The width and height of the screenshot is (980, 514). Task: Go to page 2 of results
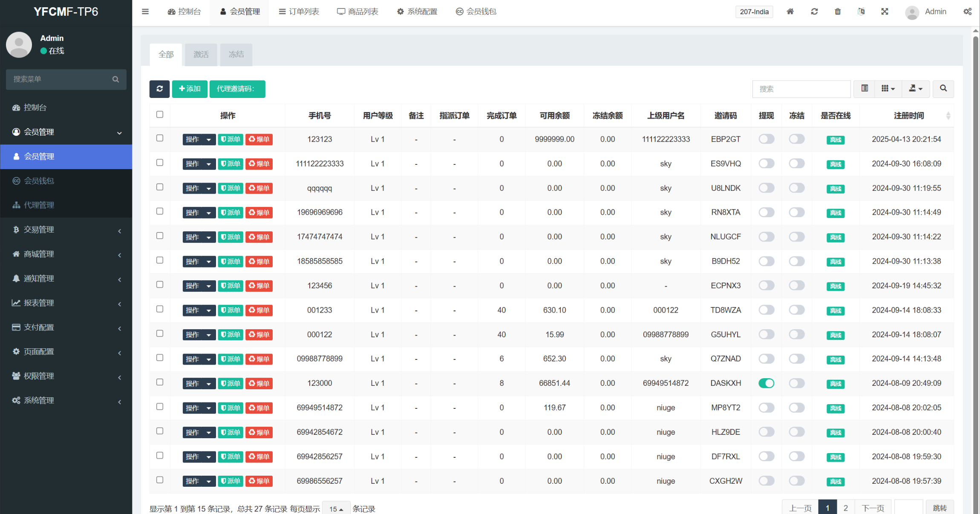845,508
